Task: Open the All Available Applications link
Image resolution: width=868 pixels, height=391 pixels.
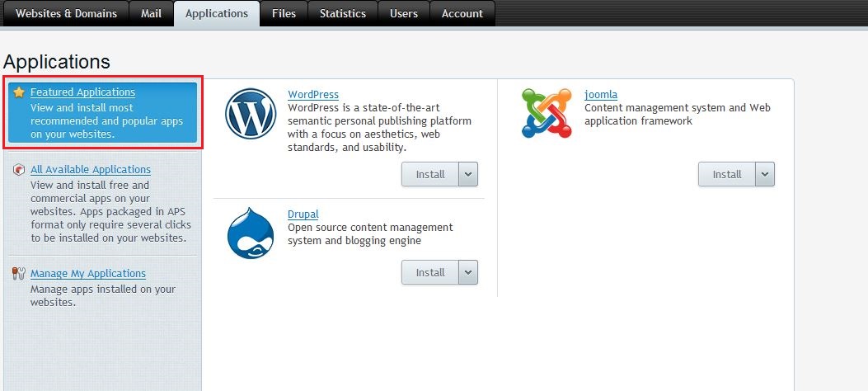Action: 90,169
